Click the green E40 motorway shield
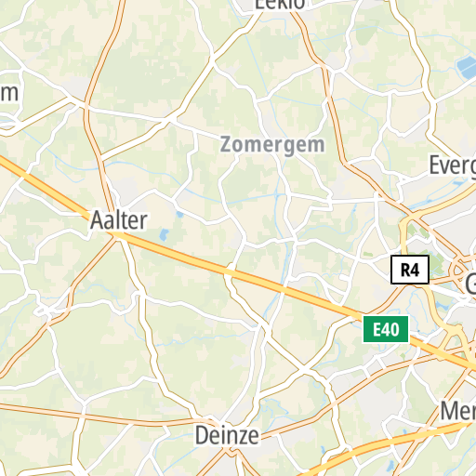This screenshot has height=476, width=476. coord(386,329)
